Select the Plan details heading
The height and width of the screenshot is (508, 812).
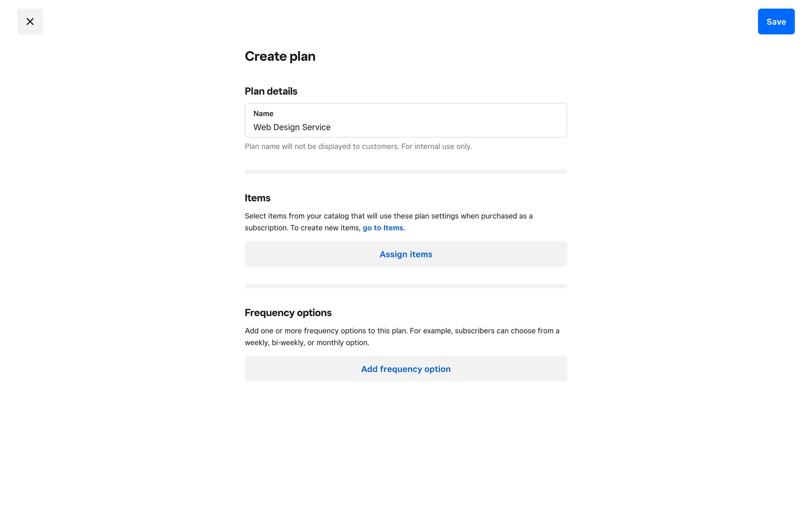pos(271,91)
